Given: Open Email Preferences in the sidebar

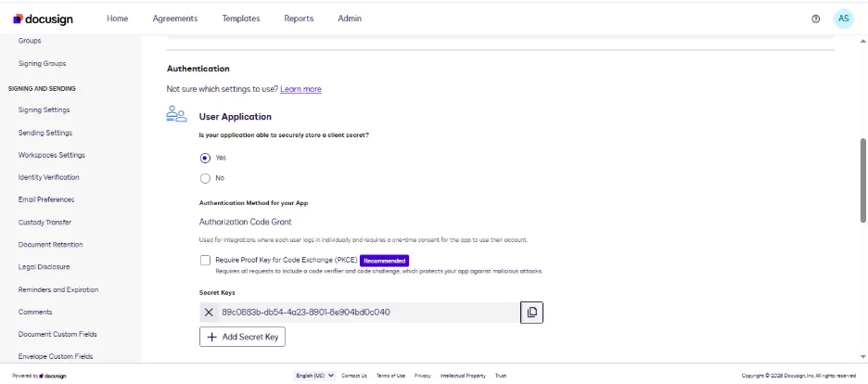Looking at the screenshot, I should [46, 199].
